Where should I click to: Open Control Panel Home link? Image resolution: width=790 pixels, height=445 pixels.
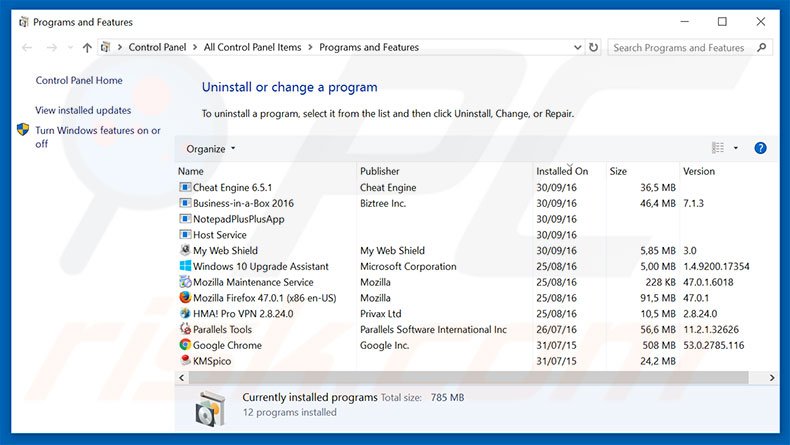79,80
